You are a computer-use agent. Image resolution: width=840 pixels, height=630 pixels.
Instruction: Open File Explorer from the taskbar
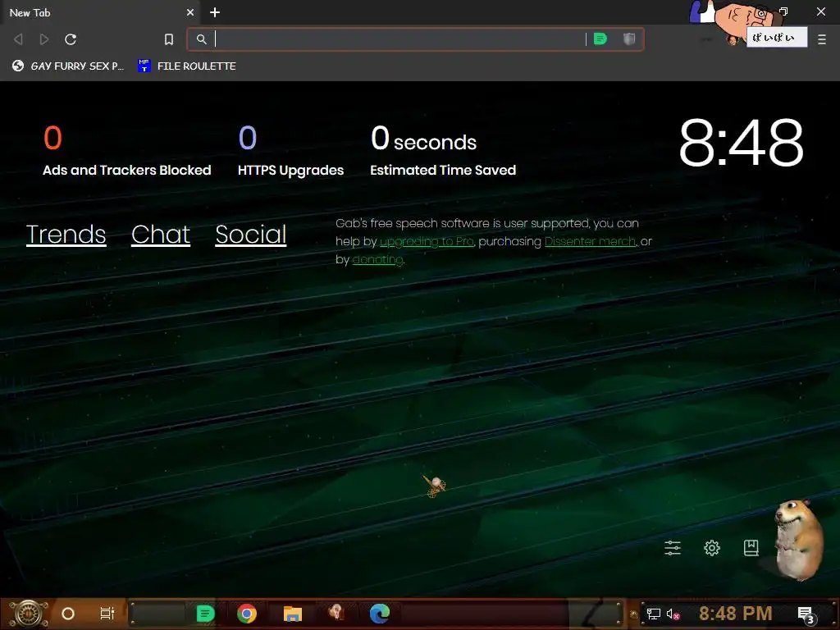293,614
